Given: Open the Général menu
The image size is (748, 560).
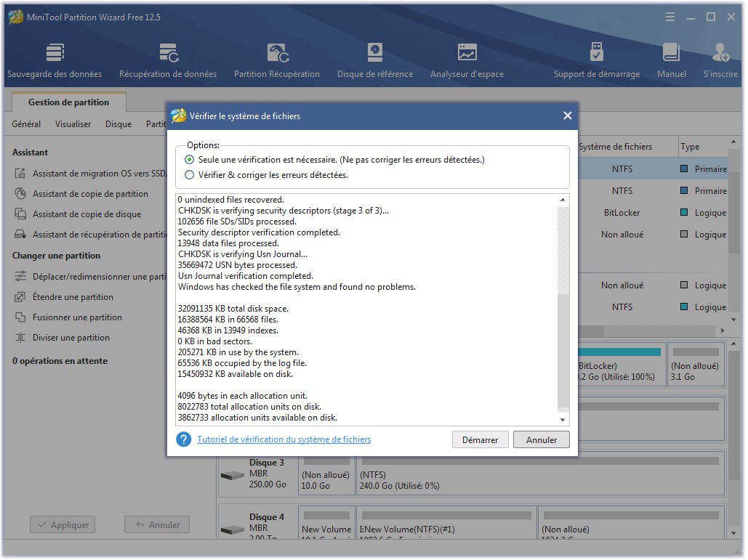Looking at the screenshot, I should tap(26, 124).
